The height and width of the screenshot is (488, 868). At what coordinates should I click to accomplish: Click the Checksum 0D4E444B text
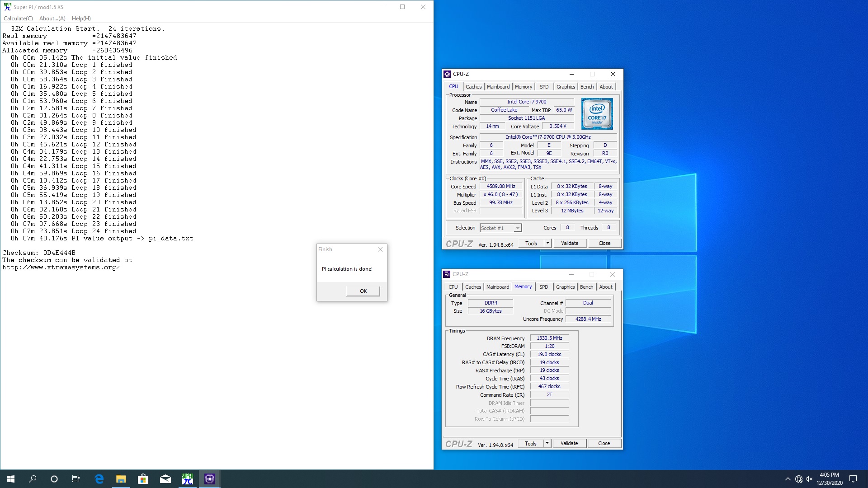pyautogui.click(x=39, y=253)
